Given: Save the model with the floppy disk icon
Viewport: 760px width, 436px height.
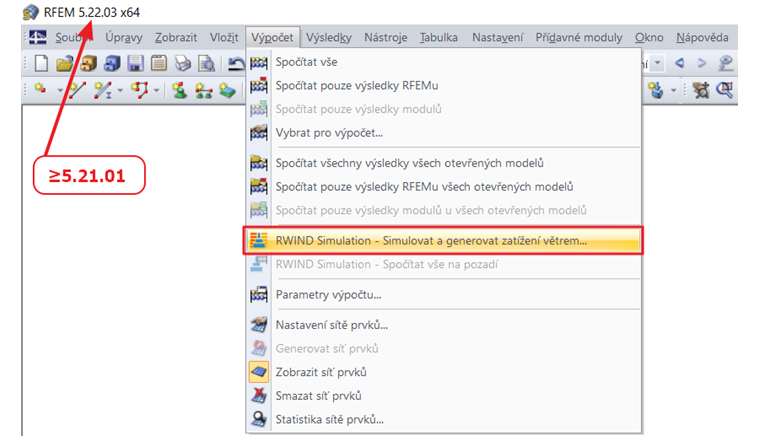Looking at the screenshot, I should point(135,63).
